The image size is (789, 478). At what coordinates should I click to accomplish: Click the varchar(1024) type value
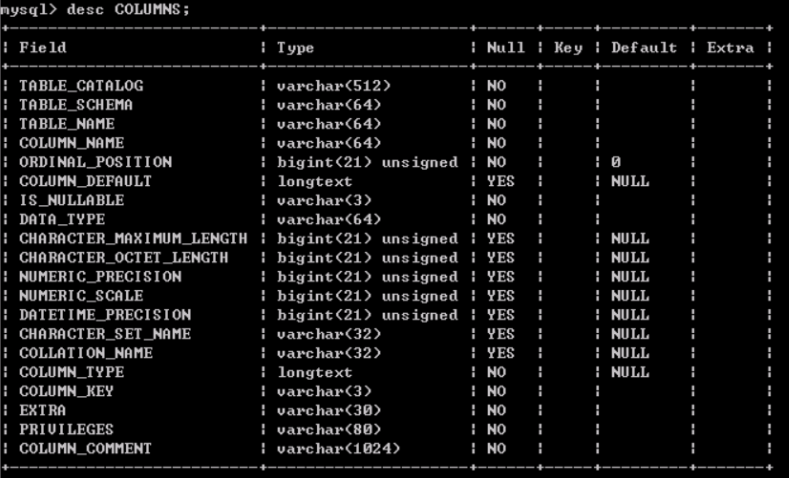tap(339, 448)
